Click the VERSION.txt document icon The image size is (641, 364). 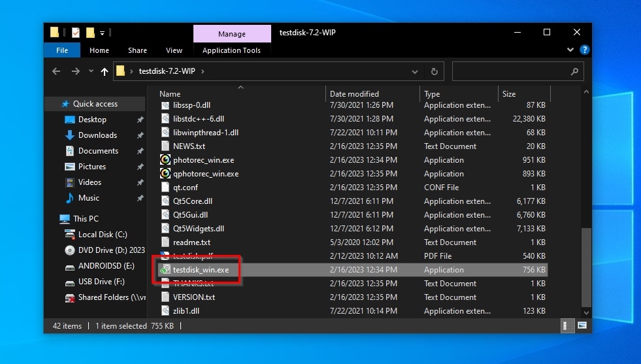(165, 297)
